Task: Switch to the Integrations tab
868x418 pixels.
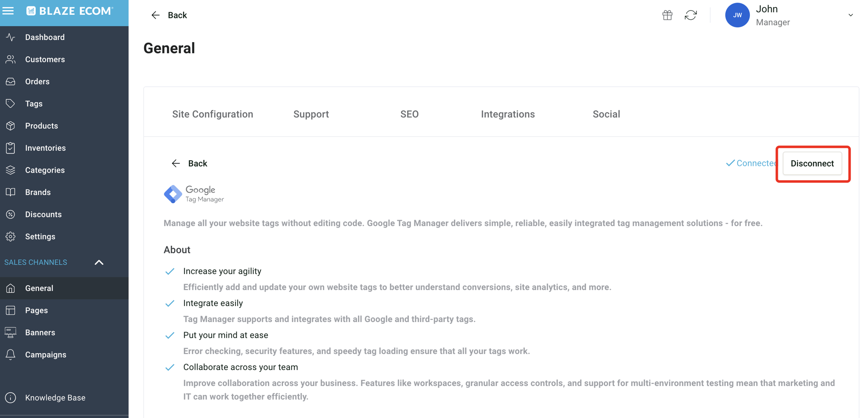Action: 508,114
